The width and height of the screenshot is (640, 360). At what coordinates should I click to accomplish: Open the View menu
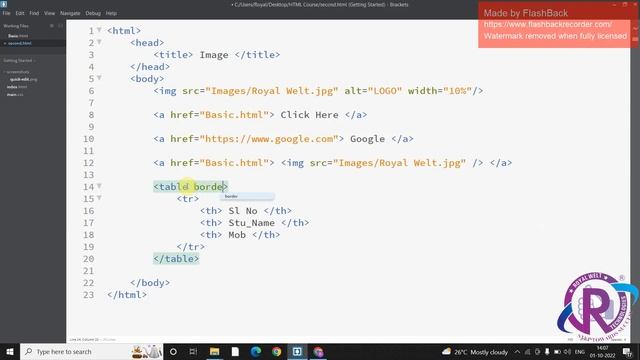[49, 13]
